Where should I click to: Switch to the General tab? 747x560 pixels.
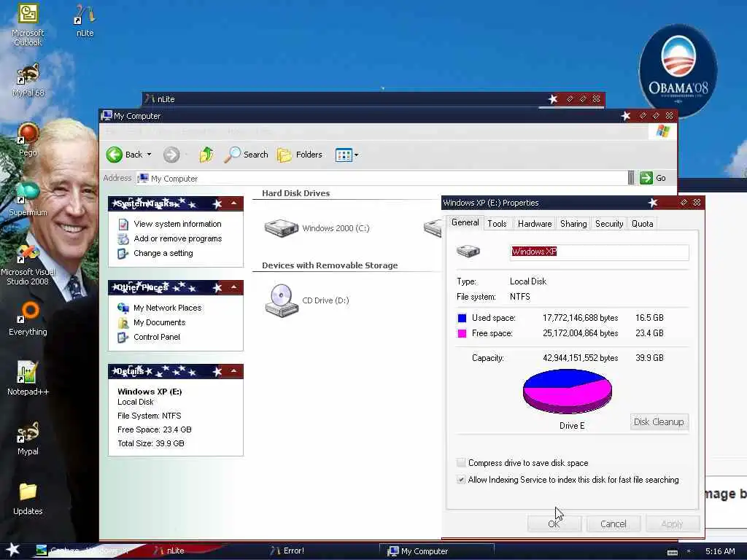point(465,222)
